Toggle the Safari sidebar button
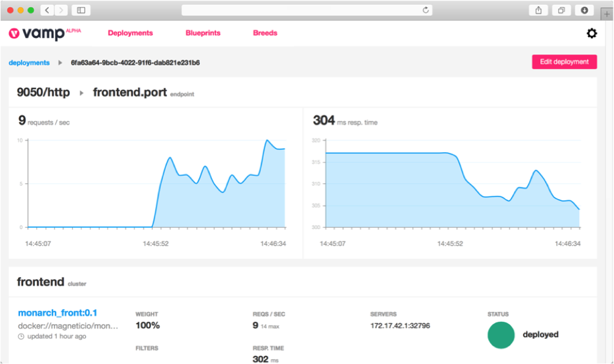The height and width of the screenshot is (364, 614). 80,10
